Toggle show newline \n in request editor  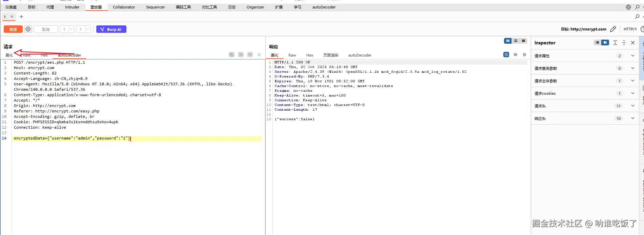click(250, 55)
